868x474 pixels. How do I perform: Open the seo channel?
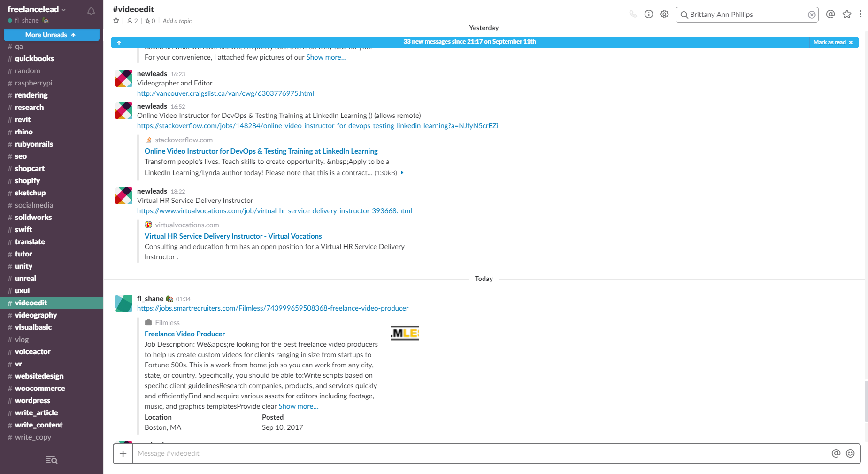(x=52, y=156)
